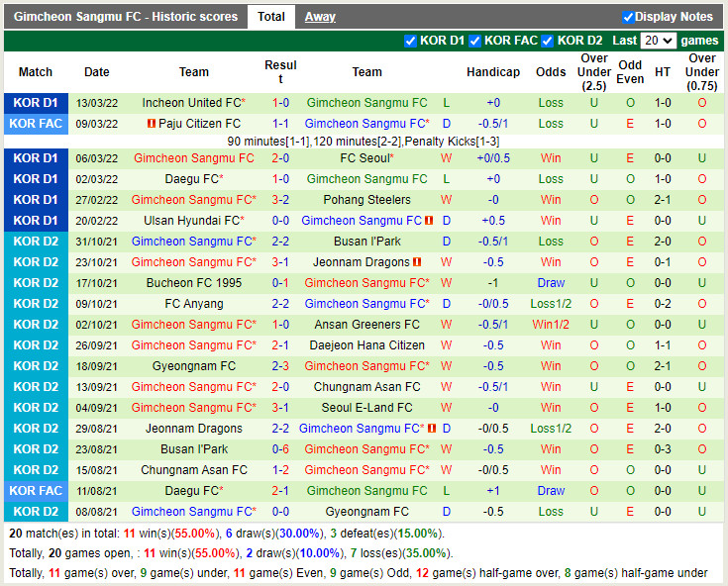Switch to the Total tab

tap(271, 17)
